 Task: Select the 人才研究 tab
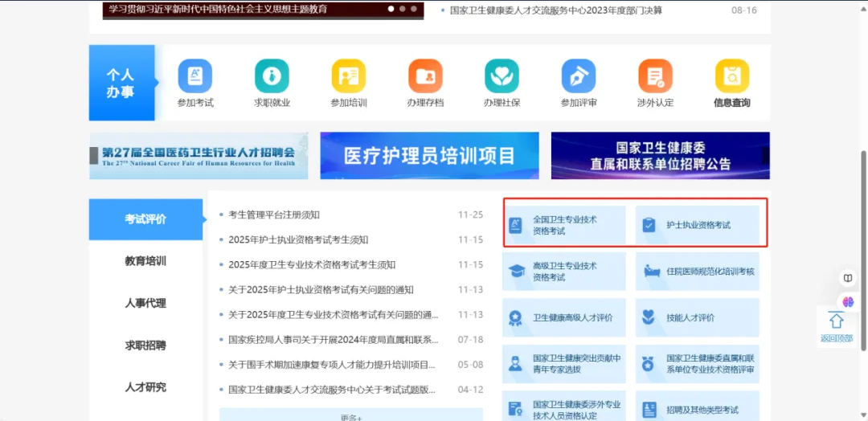pos(145,387)
